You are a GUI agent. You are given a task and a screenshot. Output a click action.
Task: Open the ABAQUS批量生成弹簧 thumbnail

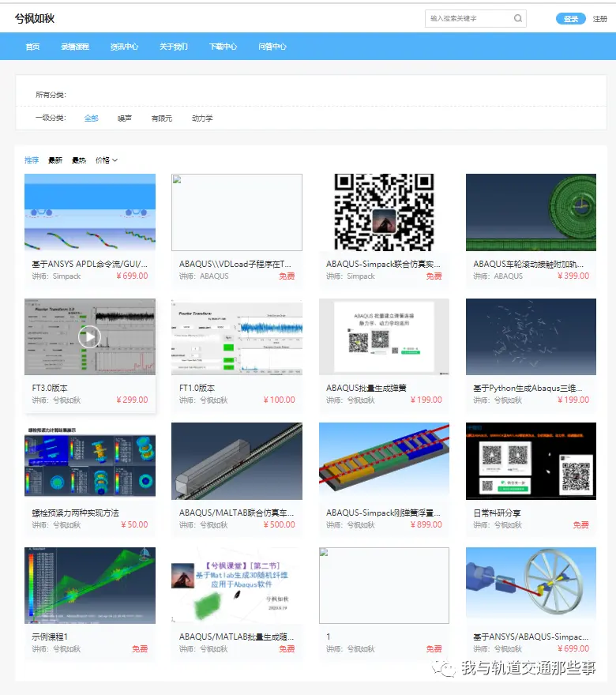pyautogui.click(x=384, y=337)
